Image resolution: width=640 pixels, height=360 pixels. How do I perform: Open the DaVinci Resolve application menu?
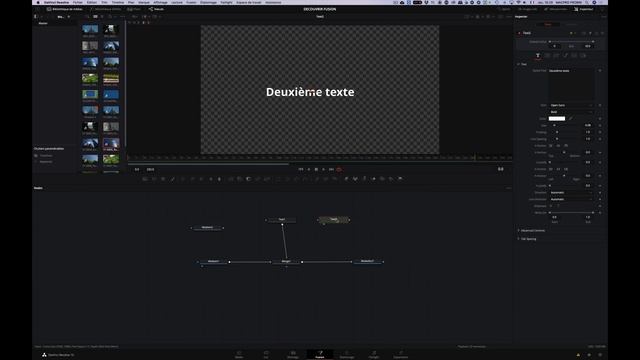(x=56, y=2)
